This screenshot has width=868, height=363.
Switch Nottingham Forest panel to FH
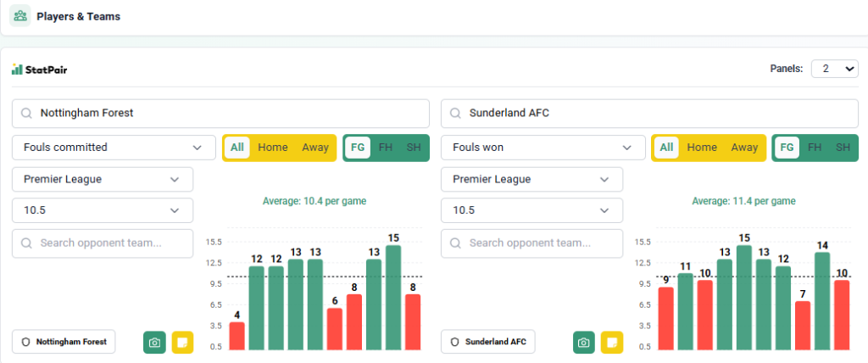[386, 148]
